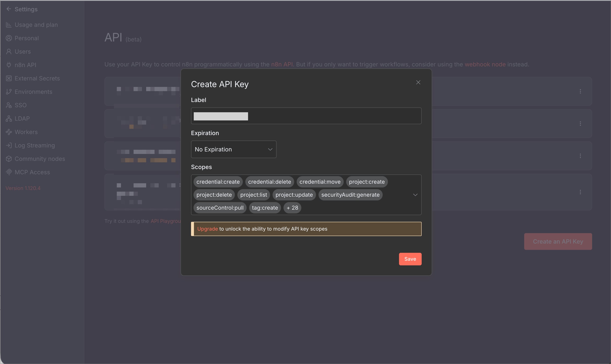Click the Upgrade link in notice

click(208, 229)
